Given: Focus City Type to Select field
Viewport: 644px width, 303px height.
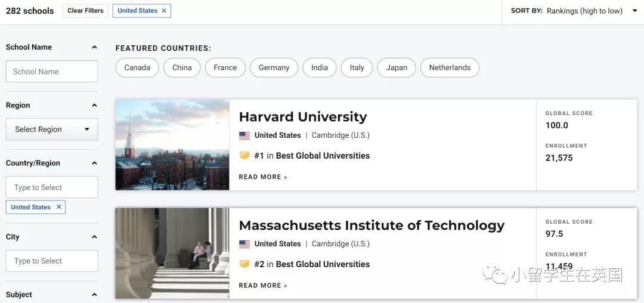Looking at the screenshot, I should click(52, 261).
